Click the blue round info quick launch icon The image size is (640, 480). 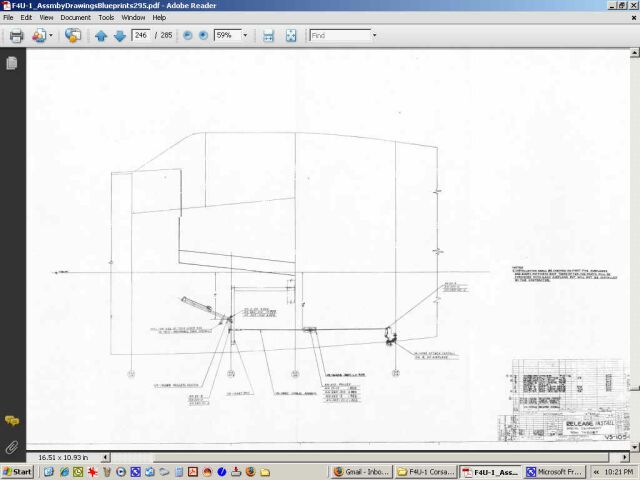[222, 472]
